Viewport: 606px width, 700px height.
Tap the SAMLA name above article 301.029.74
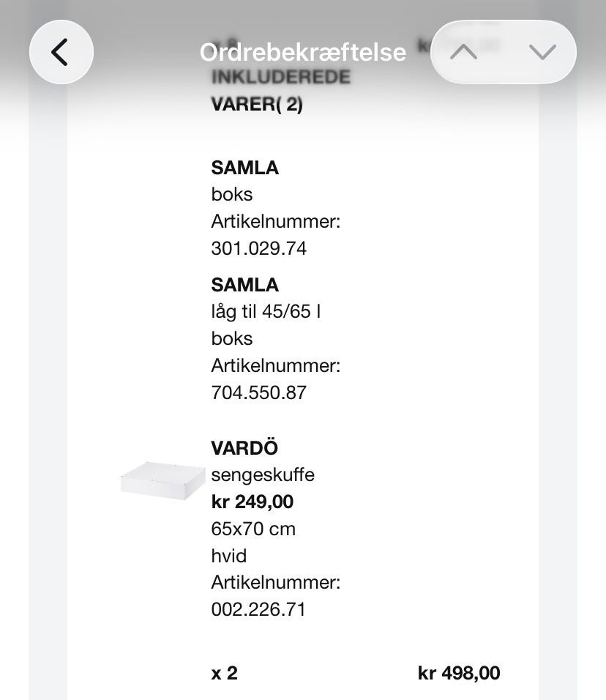(x=244, y=168)
